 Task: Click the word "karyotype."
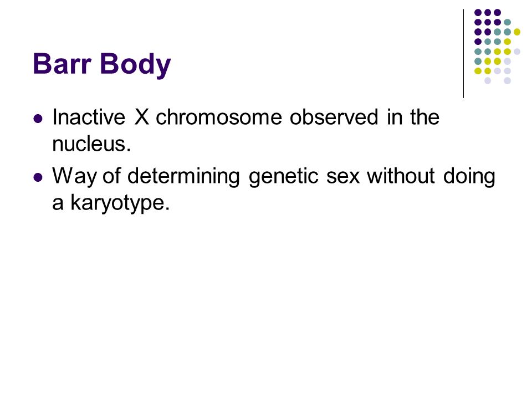[120, 203]
